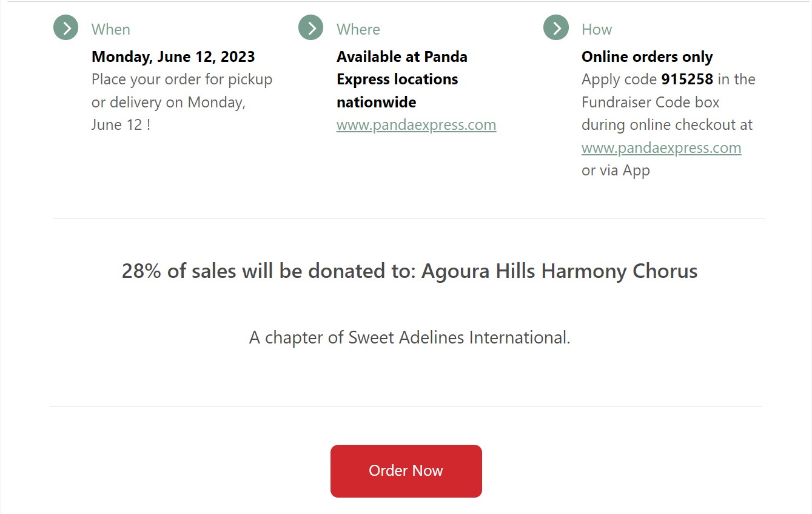Click the Agoura Hills Harmony Chorus name
Viewport: 812px width, 514px height.
[x=560, y=271]
